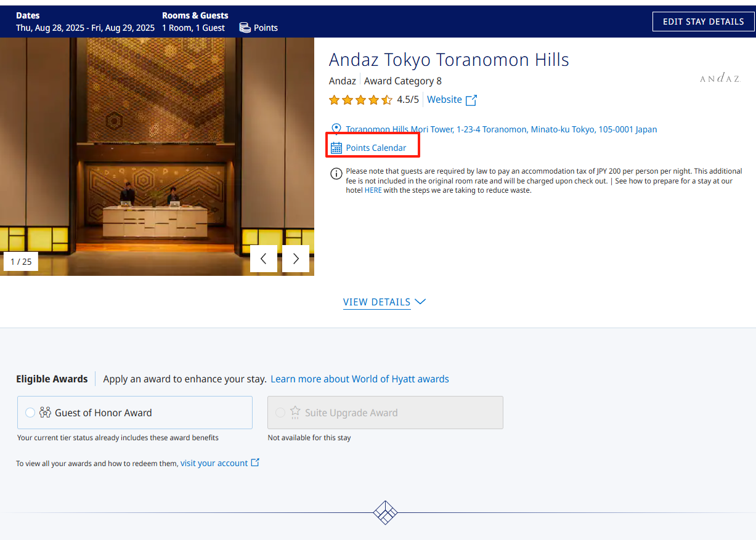Image resolution: width=756 pixels, height=540 pixels.
Task: Click the 1 / 25 photo counter
Action: click(x=21, y=262)
